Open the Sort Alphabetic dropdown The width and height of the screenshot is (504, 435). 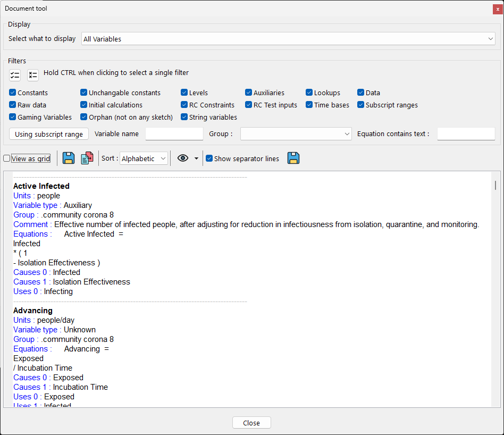coord(144,158)
